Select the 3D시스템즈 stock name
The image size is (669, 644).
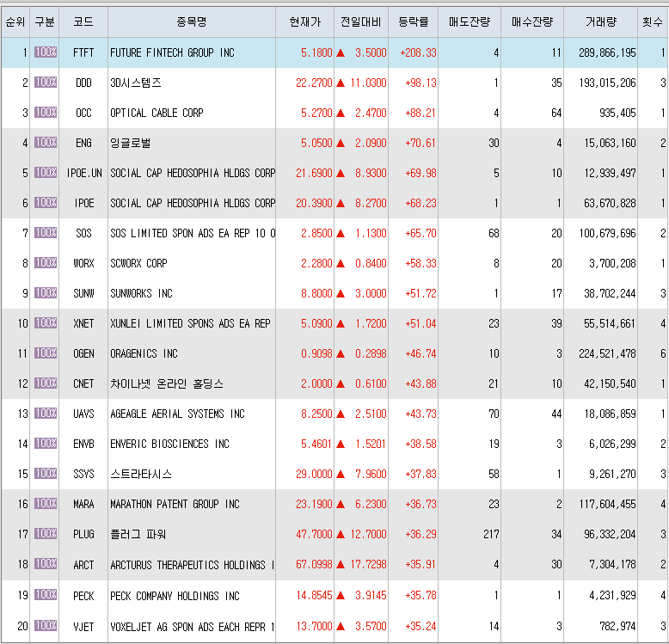pos(136,83)
